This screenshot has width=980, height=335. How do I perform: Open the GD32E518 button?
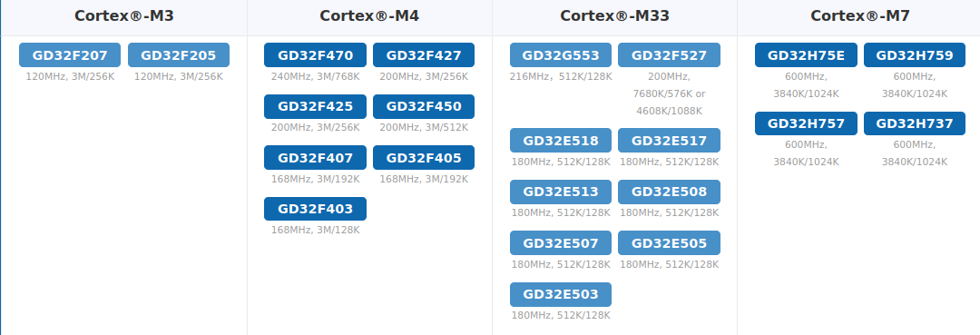click(x=561, y=141)
